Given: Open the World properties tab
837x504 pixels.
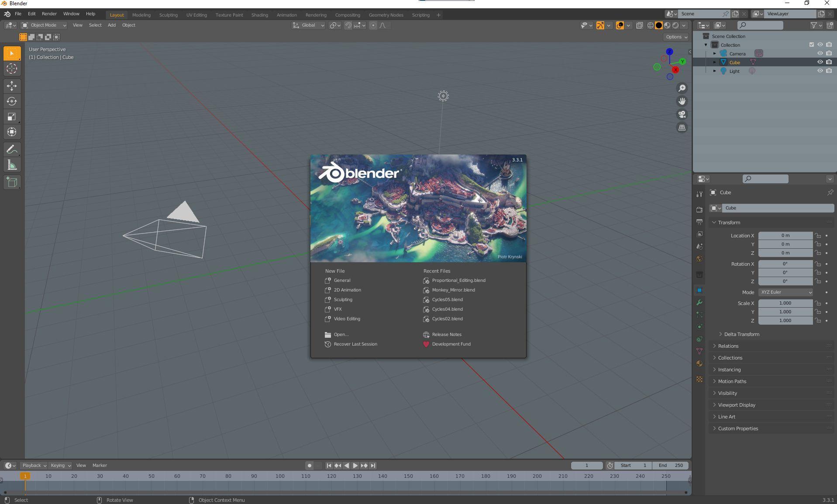Looking at the screenshot, I should [x=699, y=259].
